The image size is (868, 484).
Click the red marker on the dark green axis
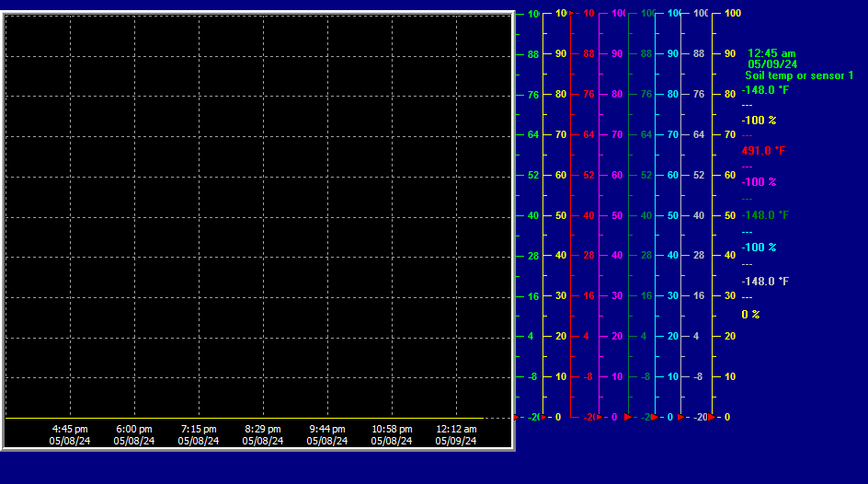tap(628, 417)
